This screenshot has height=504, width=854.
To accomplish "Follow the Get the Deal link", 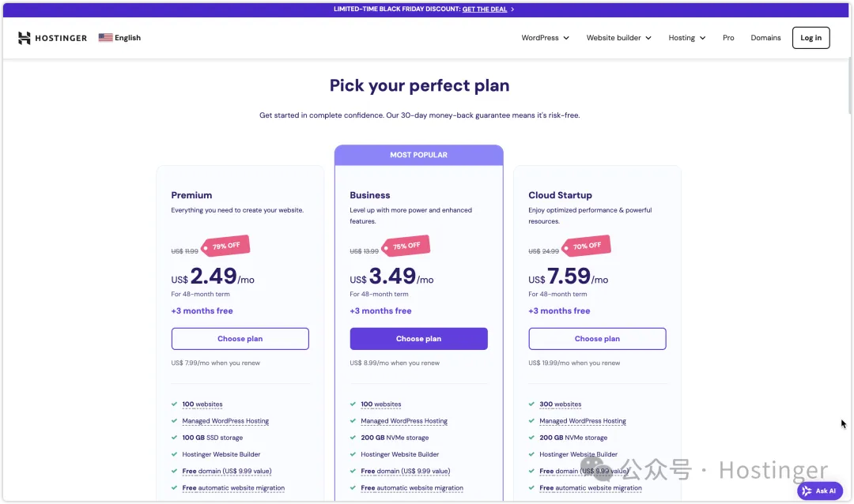I will (x=486, y=9).
